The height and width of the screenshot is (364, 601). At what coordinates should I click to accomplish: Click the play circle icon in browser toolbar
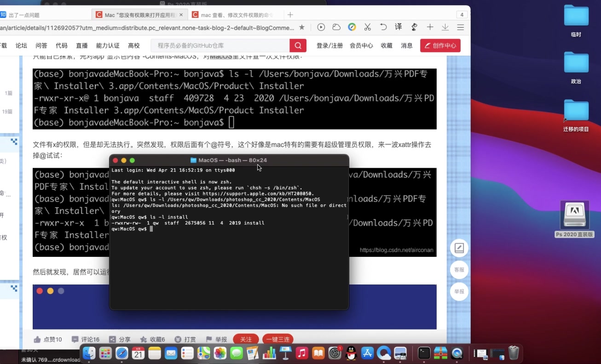point(321,27)
